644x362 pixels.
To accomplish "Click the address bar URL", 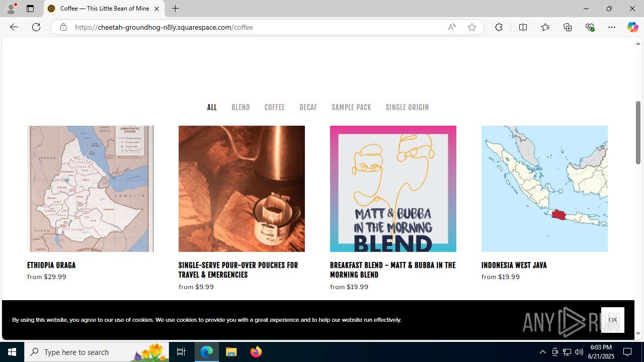I will pyautogui.click(x=164, y=27).
